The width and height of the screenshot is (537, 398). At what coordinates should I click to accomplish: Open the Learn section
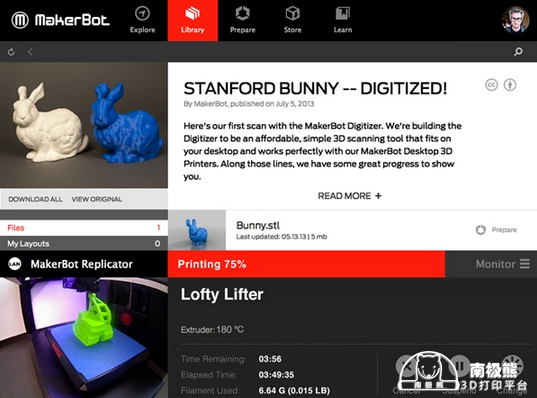click(x=343, y=20)
